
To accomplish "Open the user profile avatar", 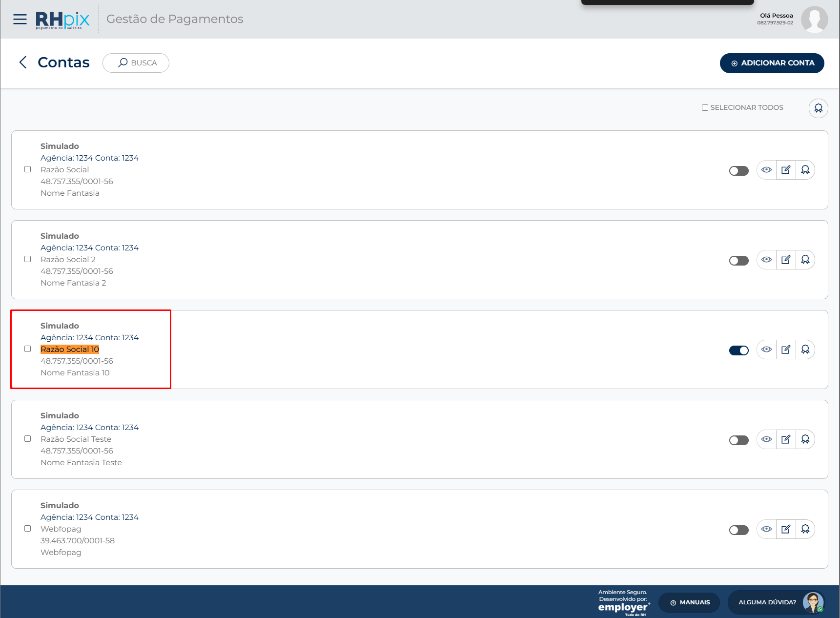I will (x=815, y=20).
